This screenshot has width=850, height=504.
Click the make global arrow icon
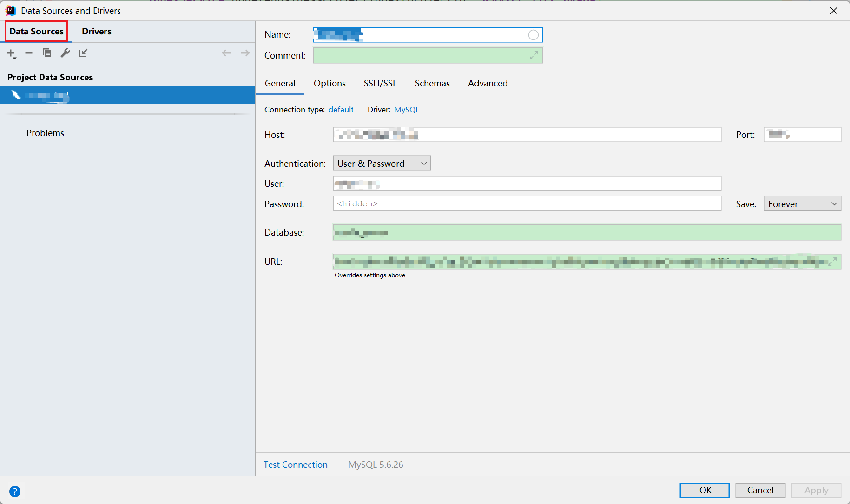coord(83,53)
